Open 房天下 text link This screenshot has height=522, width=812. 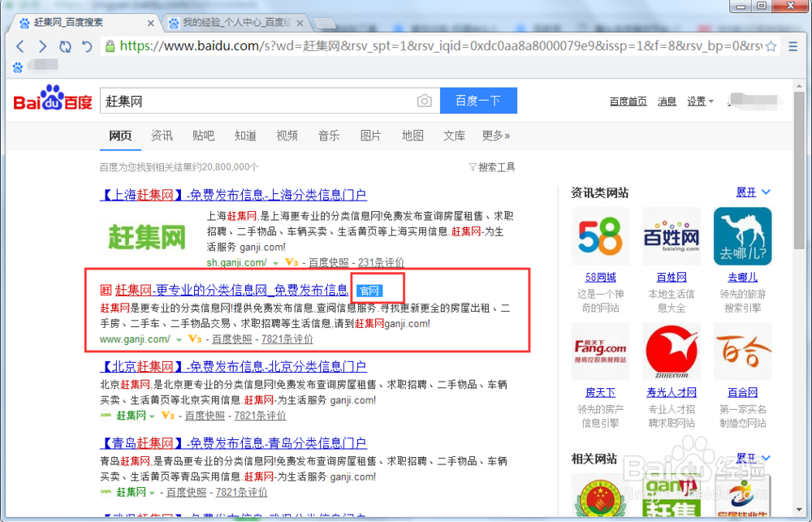tap(600, 393)
